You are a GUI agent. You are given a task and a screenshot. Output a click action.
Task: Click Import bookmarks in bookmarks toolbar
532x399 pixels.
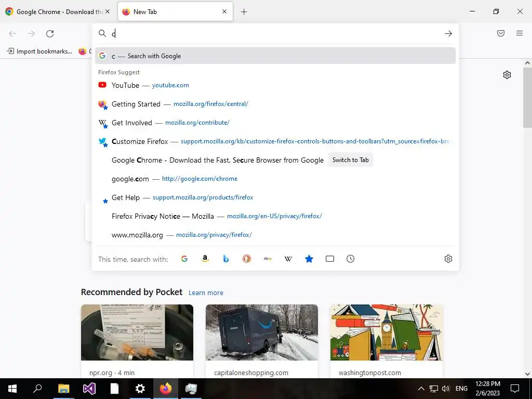click(x=39, y=51)
